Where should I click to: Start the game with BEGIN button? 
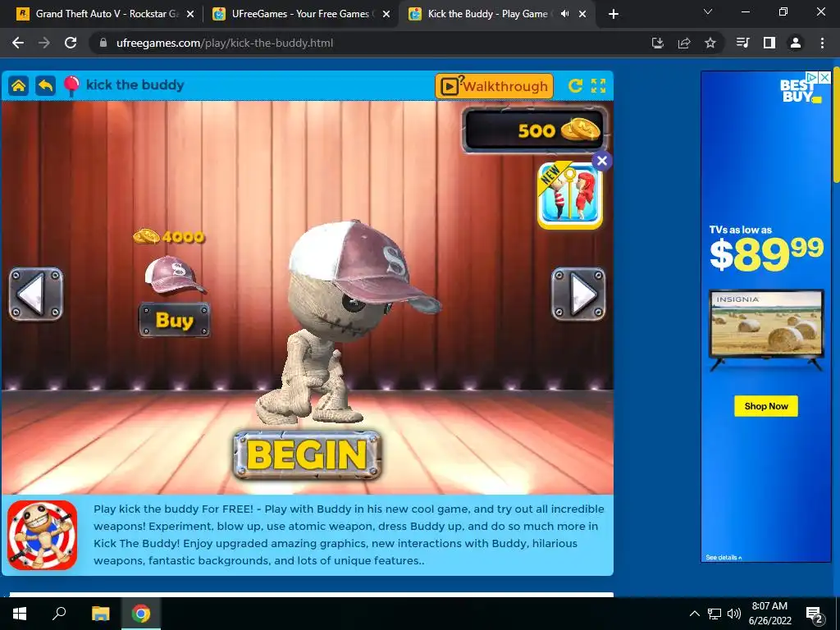[x=308, y=455]
